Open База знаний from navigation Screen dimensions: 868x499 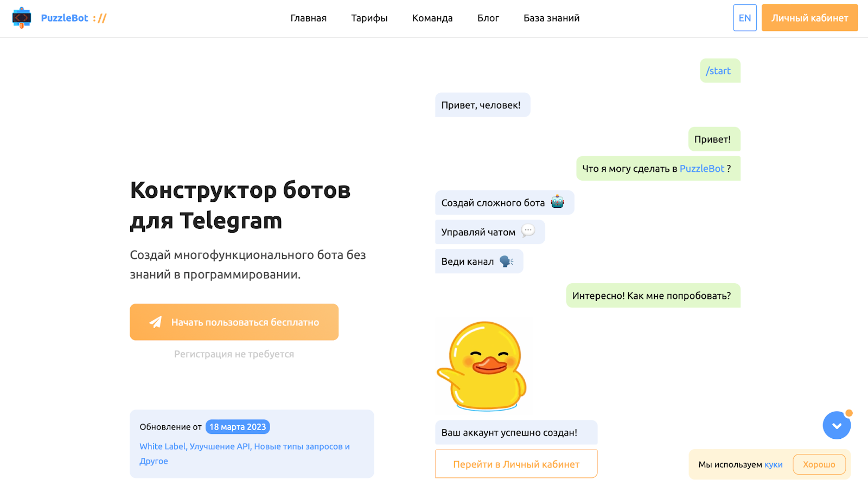pyautogui.click(x=552, y=18)
